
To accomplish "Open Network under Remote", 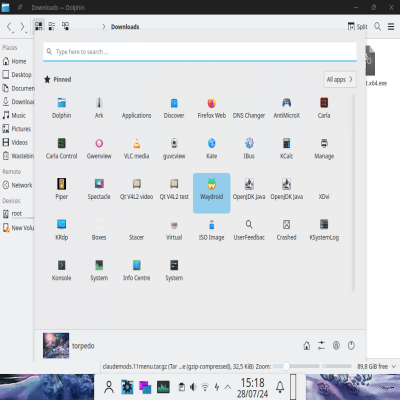I will pos(17,185).
